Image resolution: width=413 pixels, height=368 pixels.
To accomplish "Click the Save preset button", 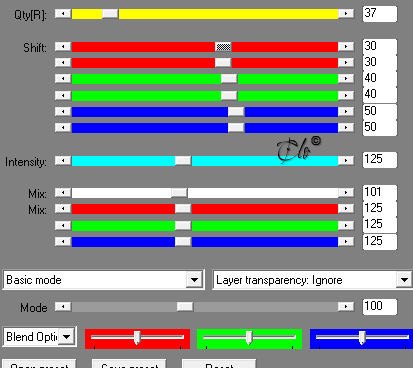I will [x=129, y=364].
